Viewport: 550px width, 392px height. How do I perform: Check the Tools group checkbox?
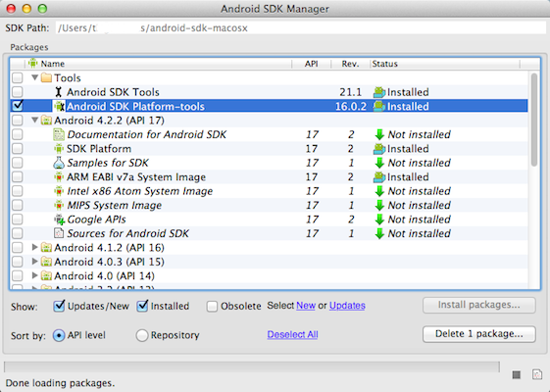18,77
